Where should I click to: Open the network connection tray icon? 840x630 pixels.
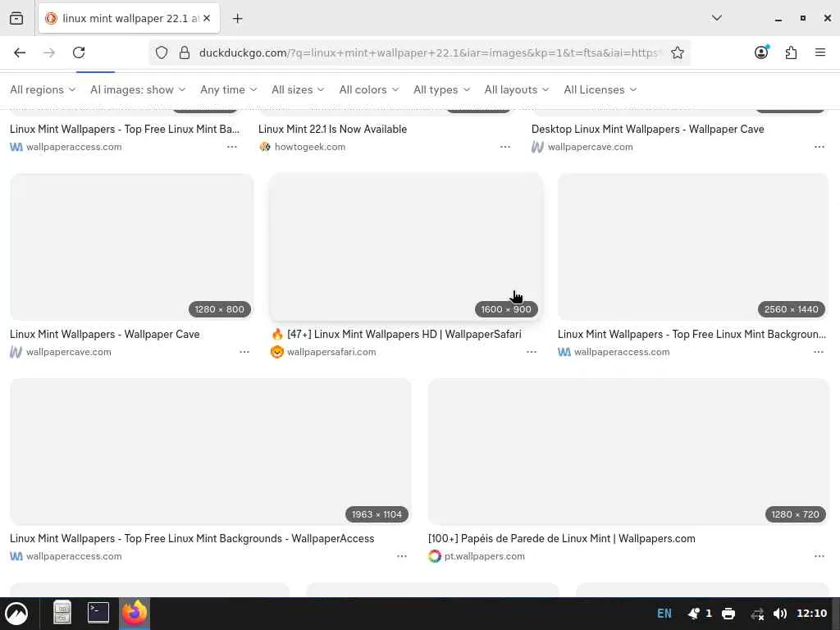(757, 614)
